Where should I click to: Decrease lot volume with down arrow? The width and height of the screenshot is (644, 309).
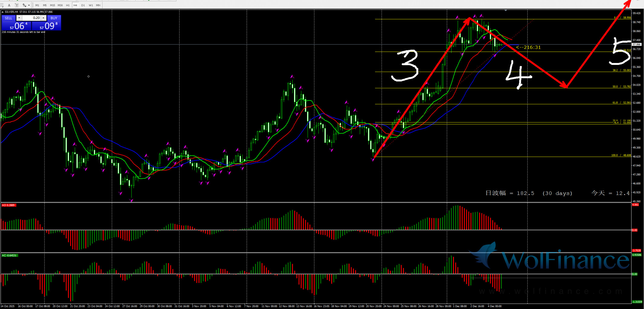tap(19, 18)
